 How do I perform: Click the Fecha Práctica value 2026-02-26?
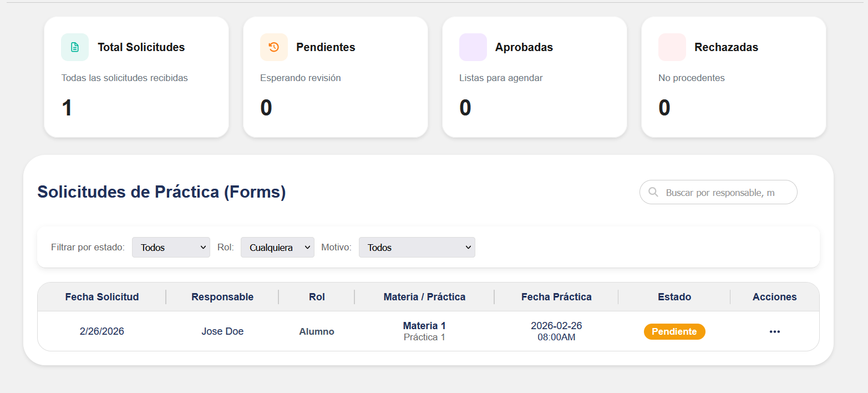click(x=555, y=326)
